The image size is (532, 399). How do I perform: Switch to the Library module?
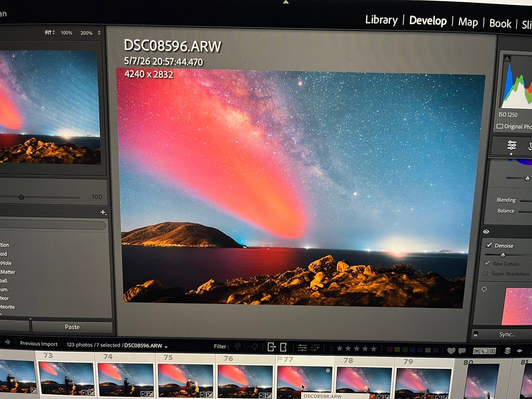click(x=381, y=20)
